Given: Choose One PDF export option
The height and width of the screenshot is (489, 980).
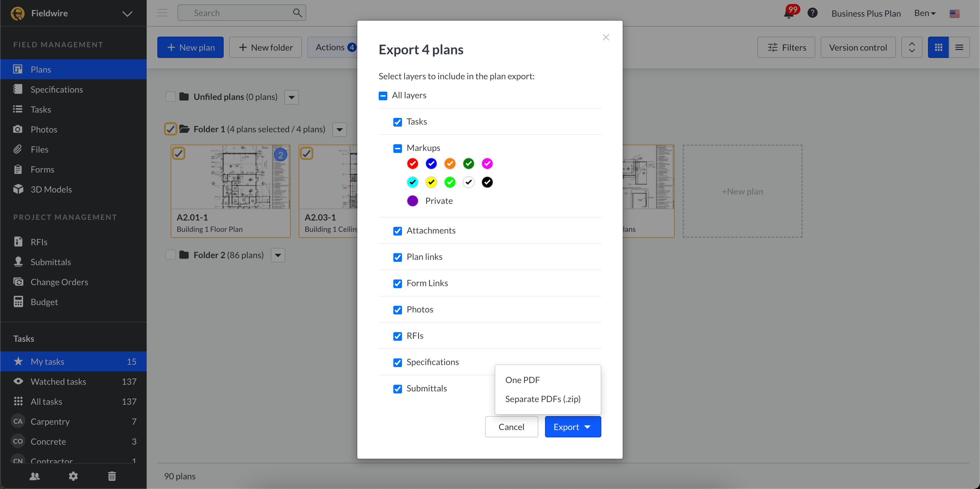Looking at the screenshot, I should [522, 380].
